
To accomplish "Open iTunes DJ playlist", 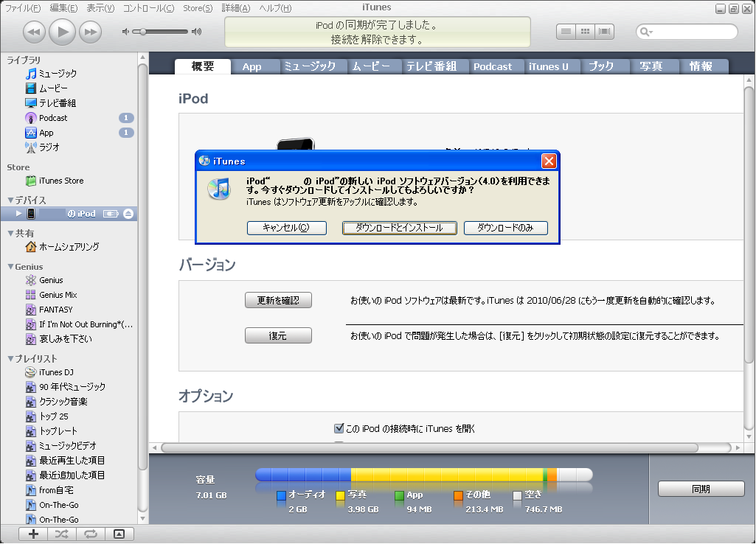I will click(x=49, y=372).
